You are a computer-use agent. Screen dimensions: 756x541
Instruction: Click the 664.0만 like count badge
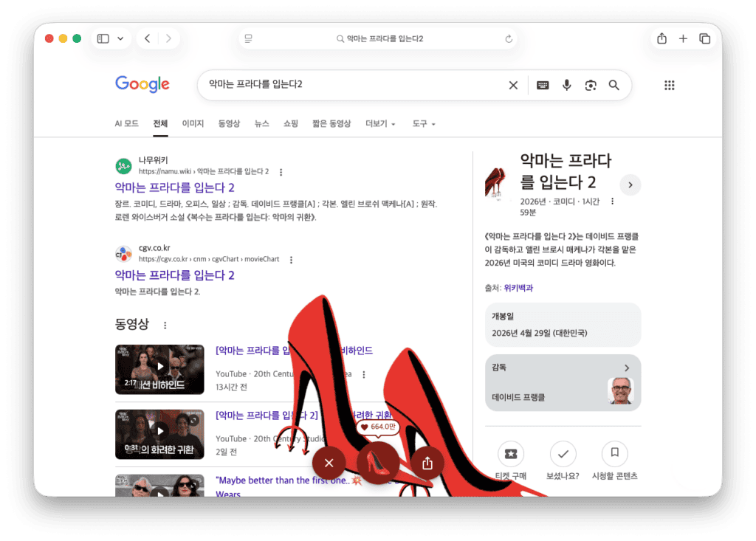click(379, 427)
